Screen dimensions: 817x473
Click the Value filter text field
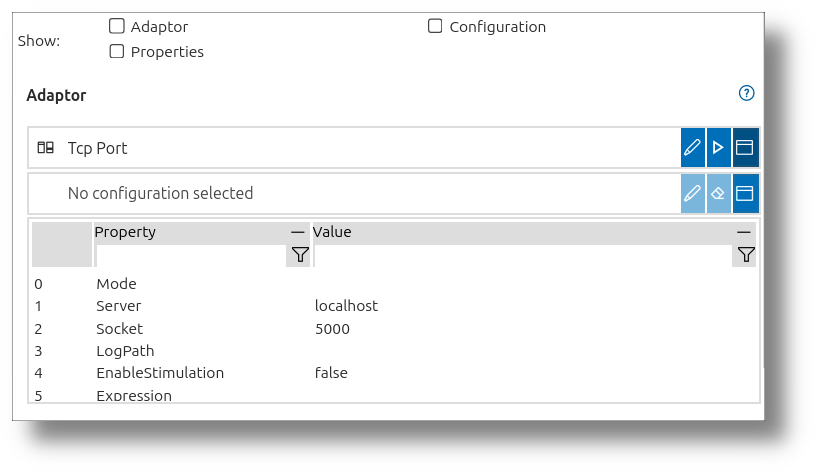523,256
